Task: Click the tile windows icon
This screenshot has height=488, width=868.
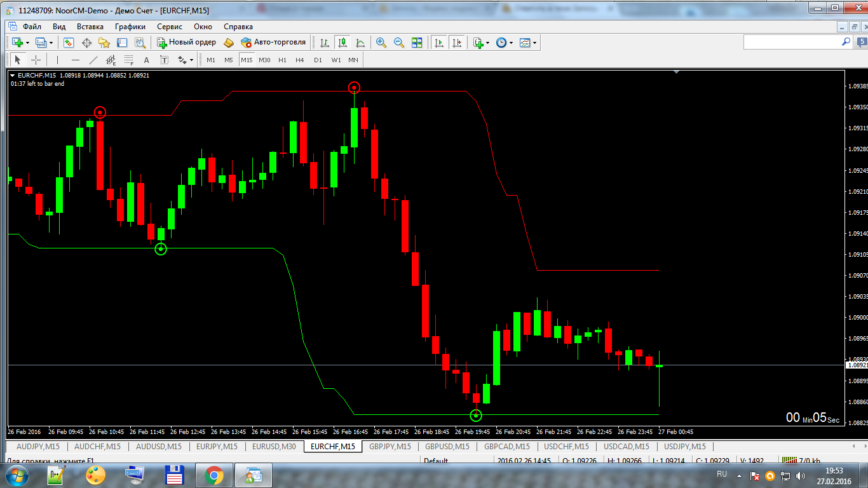Action: click(417, 43)
